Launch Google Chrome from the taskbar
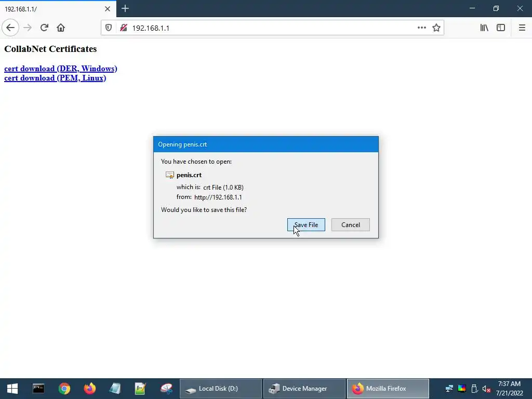Image resolution: width=532 pixels, height=399 pixels. tap(64, 389)
